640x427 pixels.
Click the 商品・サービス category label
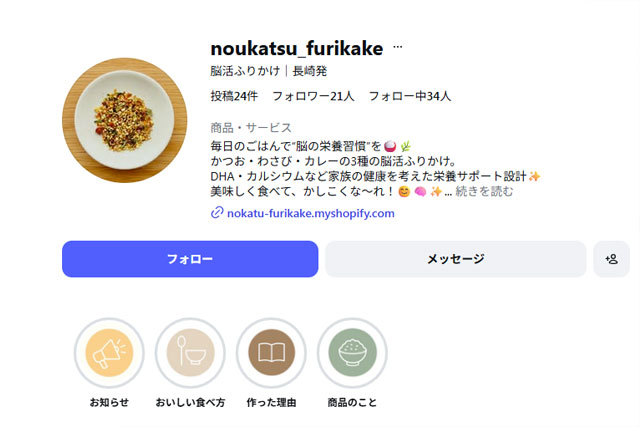[251, 128]
